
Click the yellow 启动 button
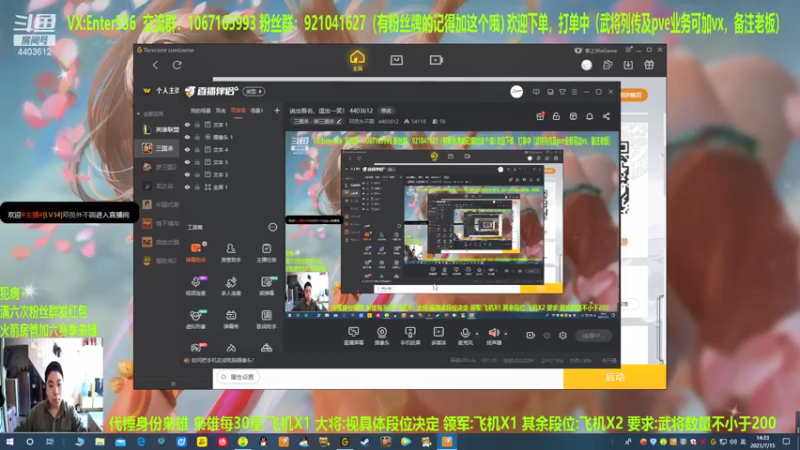coord(615,377)
